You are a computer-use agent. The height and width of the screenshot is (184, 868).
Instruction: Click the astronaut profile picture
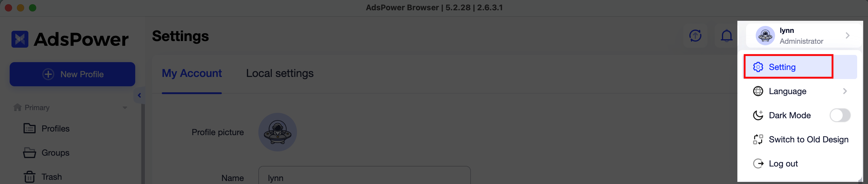(277, 132)
